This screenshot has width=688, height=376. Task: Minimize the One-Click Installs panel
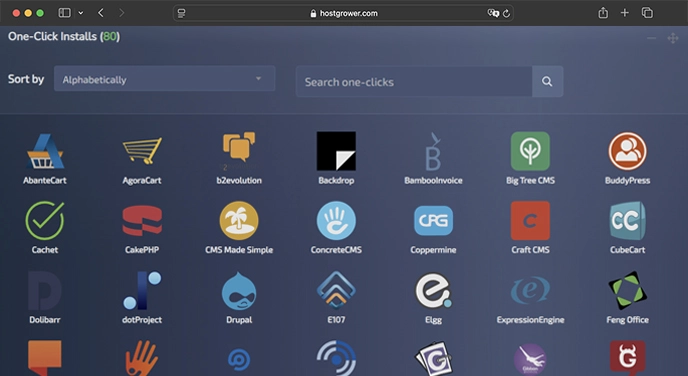coord(651,38)
